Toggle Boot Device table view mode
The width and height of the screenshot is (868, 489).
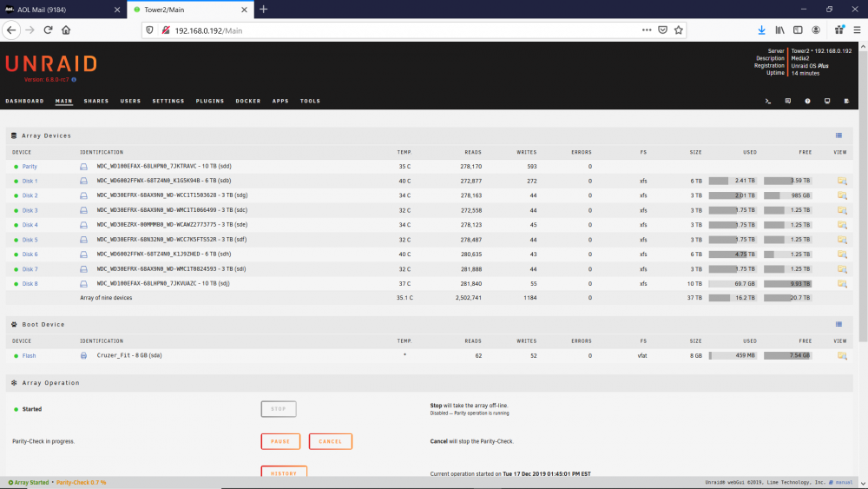click(x=838, y=325)
